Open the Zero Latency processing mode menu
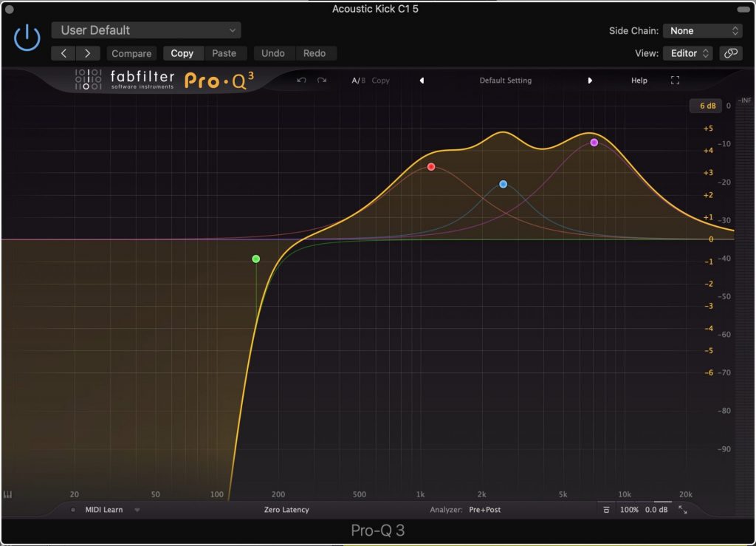Screen dimensions: 756x546 coord(286,510)
